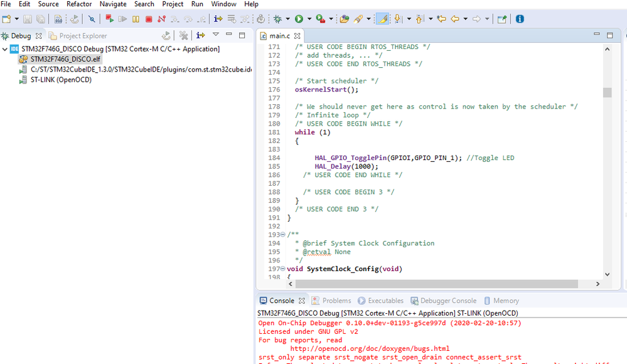Click Remove All Terminated Launches icon
This screenshot has width=627, height=364.
[x=183, y=36]
